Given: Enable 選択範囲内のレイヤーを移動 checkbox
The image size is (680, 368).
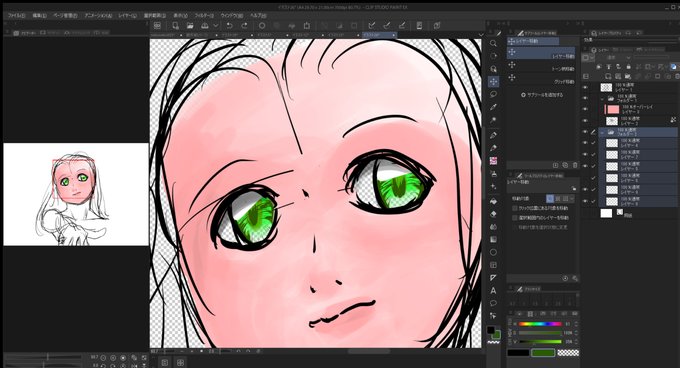Looking at the screenshot, I should (515, 218).
